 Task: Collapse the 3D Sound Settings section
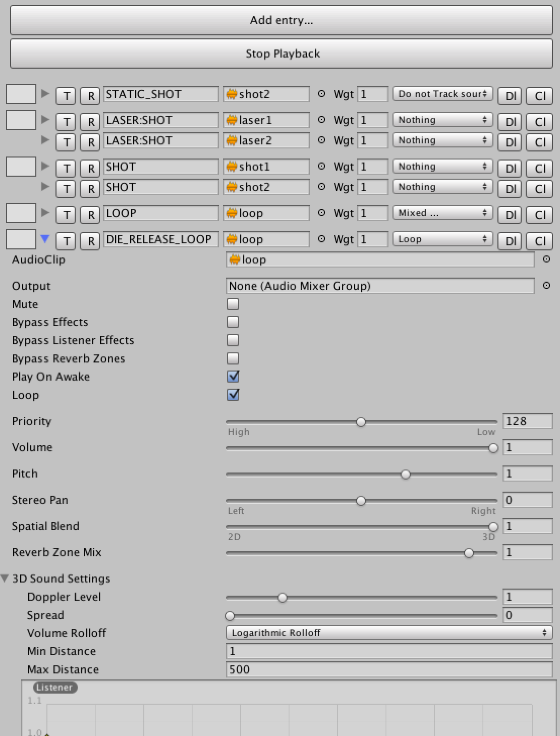tap(5, 579)
